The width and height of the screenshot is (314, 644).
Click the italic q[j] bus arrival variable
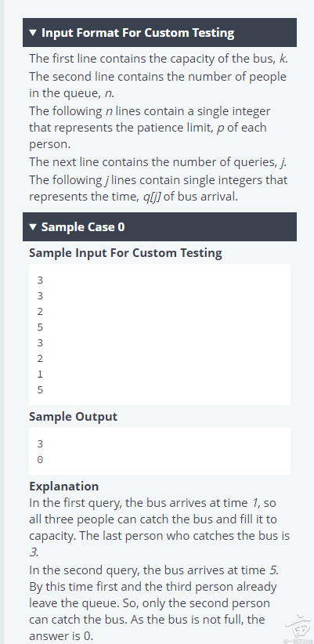(150, 197)
